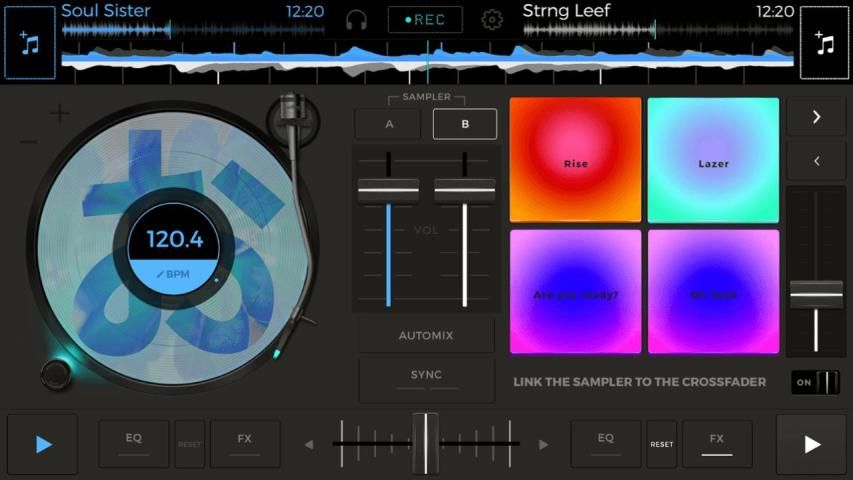Start recording with the REC button
The image size is (853, 480).
point(425,19)
